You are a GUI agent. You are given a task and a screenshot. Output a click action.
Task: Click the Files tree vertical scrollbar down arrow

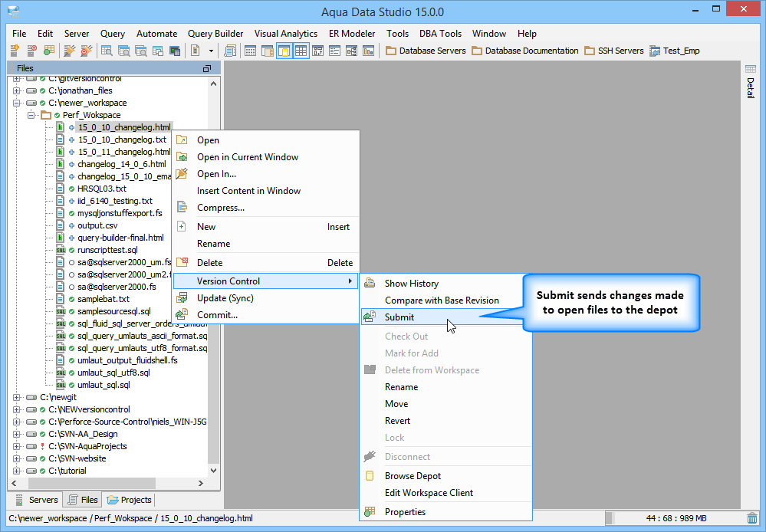(x=213, y=471)
